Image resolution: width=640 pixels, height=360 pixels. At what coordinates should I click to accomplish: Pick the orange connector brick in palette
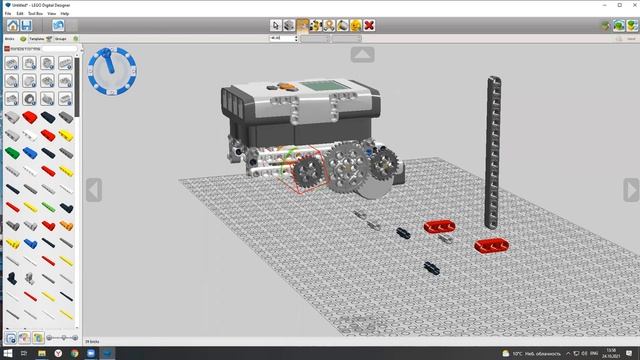(x=66, y=225)
